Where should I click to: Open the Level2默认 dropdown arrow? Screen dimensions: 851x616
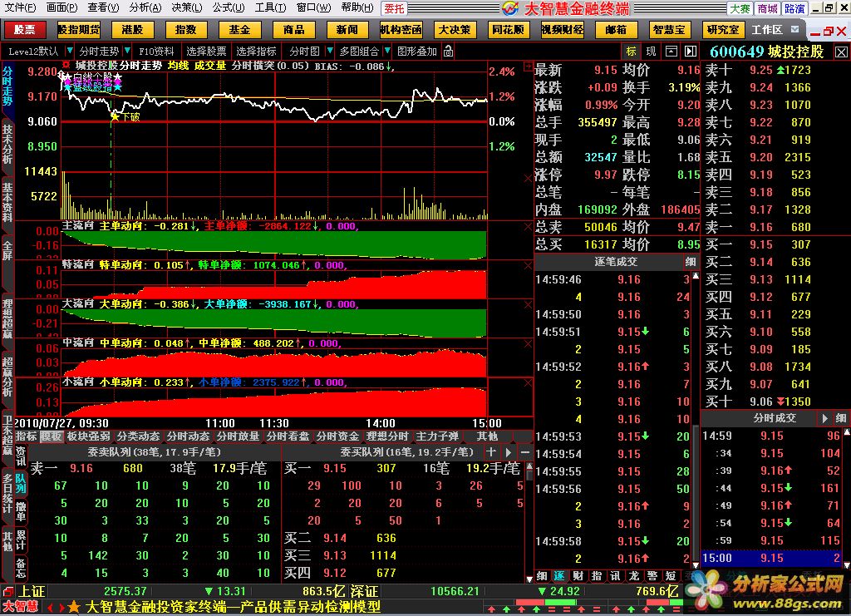(x=70, y=51)
